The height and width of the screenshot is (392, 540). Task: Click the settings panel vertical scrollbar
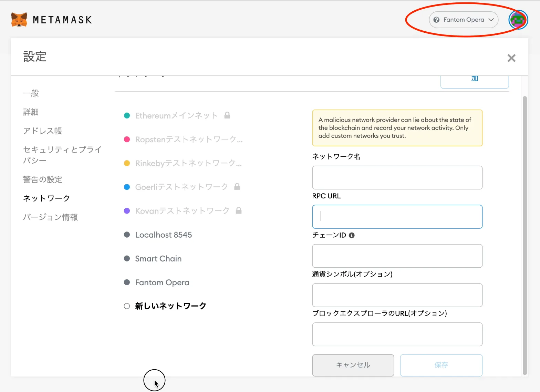(x=525, y=235)
